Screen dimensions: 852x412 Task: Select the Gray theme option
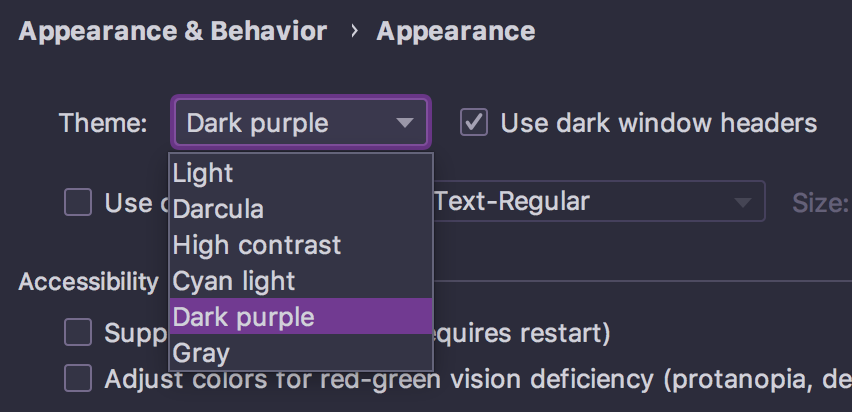(x=300, y=353)
